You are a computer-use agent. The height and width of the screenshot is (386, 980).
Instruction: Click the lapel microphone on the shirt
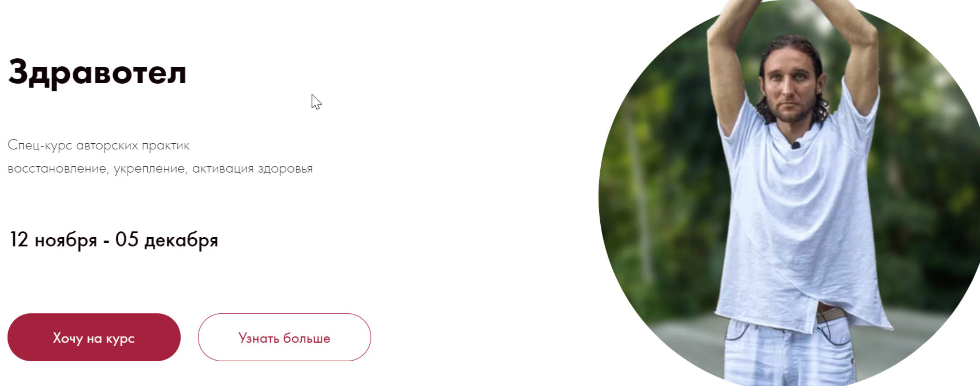[x=796, y=145]
